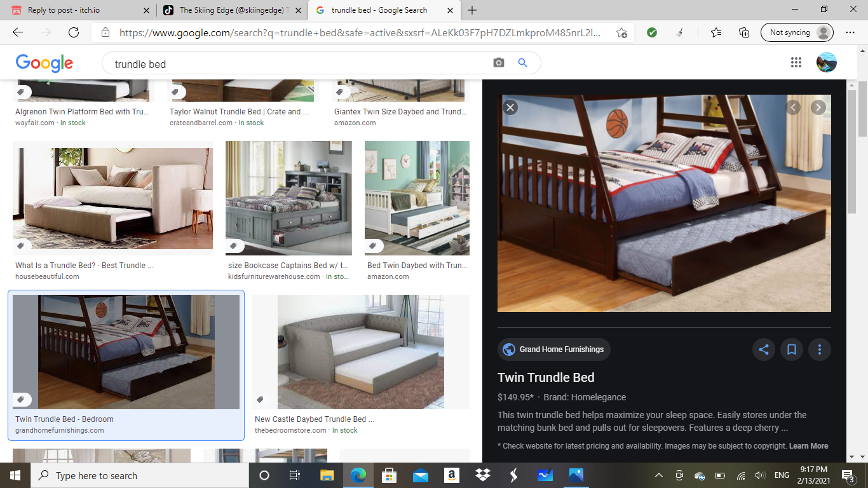Open Windows Start menu
The width and height of the screenshot is (868, 488).
15,475
